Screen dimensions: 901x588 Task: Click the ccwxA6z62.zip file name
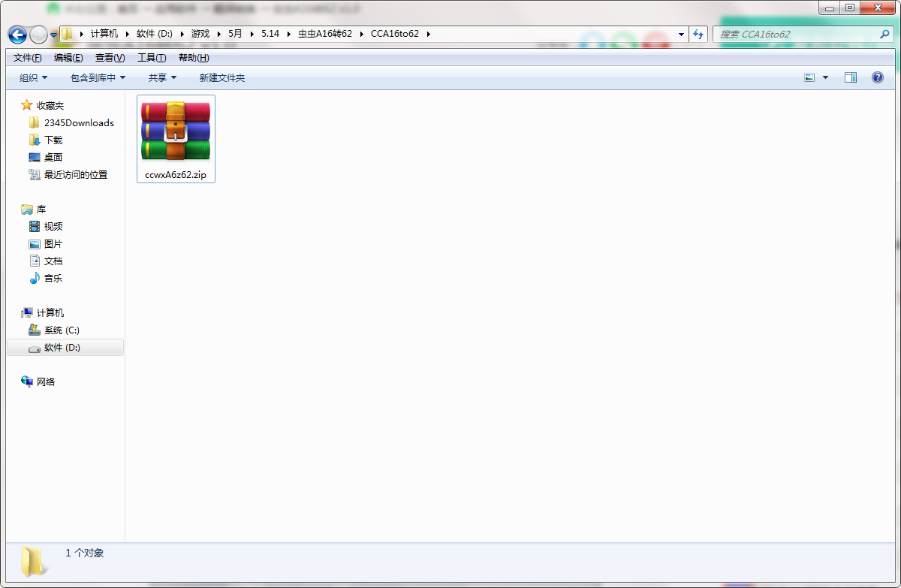(176, 174)
